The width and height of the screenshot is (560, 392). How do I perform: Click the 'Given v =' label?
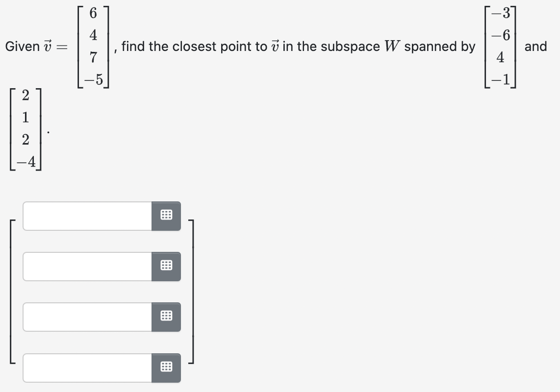tap(32, 47)
